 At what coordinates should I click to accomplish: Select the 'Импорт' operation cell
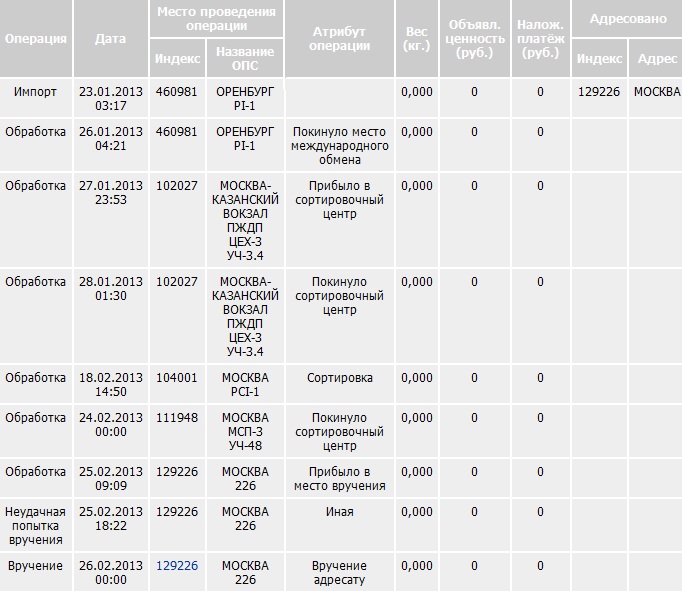tap(36, 98)
